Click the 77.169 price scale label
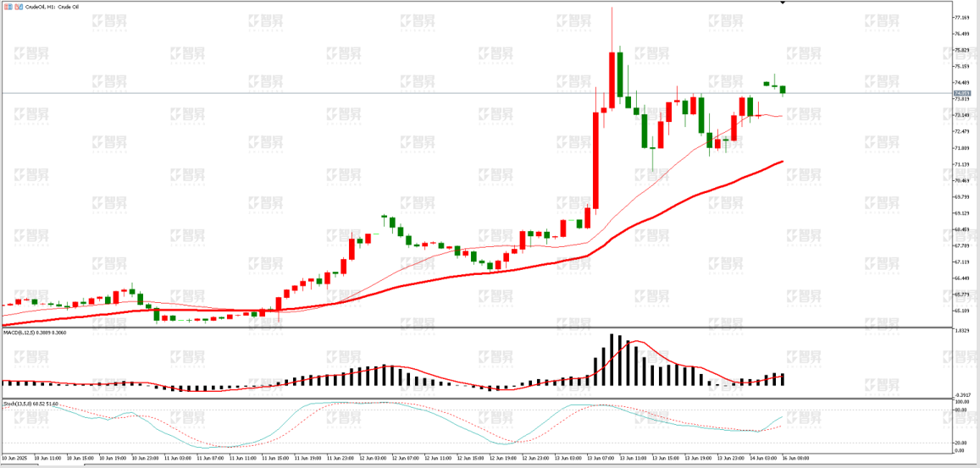This screenshot has height=468, width=980. [x=961, y=18]
